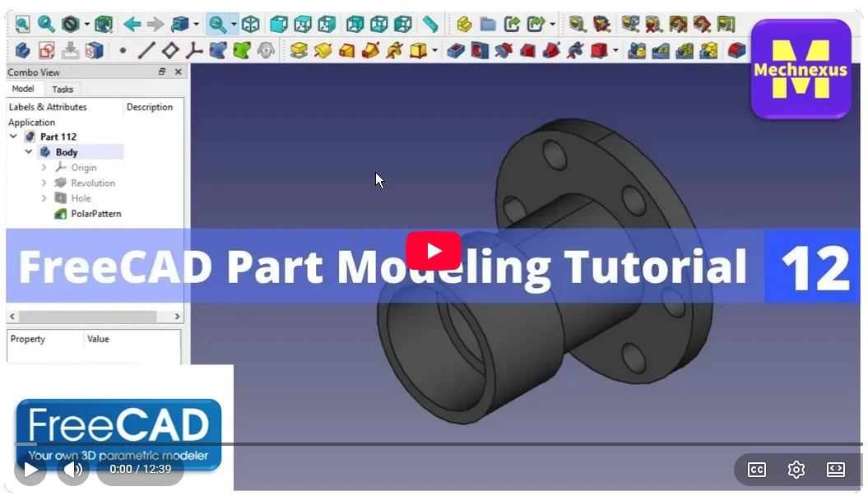Viewport: 868px width, 496px height.
Task: Click the Polar Pattern toolbar icon
Action: [x=685, y=51]
